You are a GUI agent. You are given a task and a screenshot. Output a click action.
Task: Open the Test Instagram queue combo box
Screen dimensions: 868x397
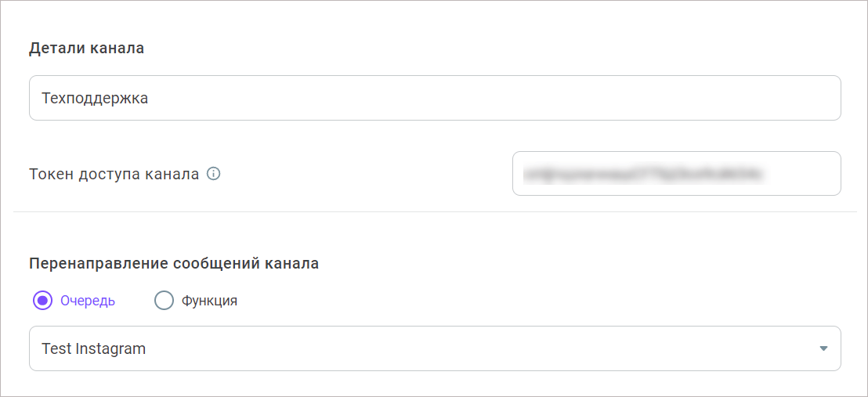tap(435, 348)
